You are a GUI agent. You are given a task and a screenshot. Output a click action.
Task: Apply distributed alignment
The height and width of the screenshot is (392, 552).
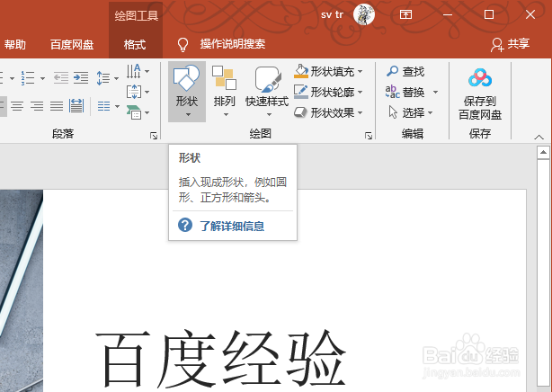tap(76, 106)
